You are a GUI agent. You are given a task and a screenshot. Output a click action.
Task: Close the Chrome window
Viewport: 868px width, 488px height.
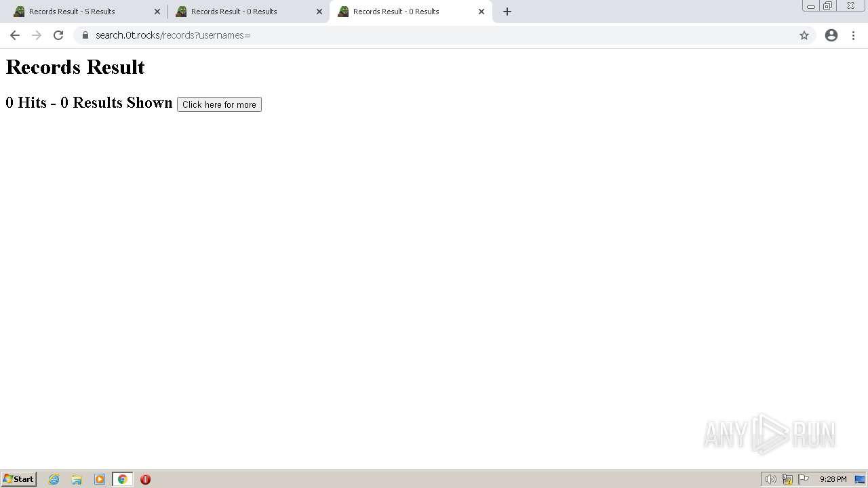point(850,6)
